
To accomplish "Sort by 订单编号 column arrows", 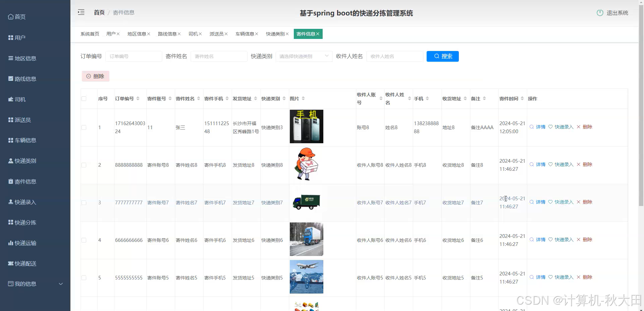I will [x=138, y=99].
